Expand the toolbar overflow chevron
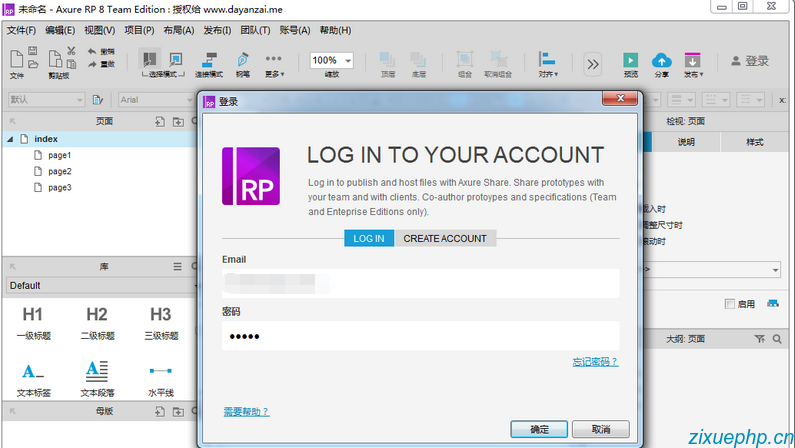This screenshot has width=795, height=448. pyautogui.click(x=593, y=64)
